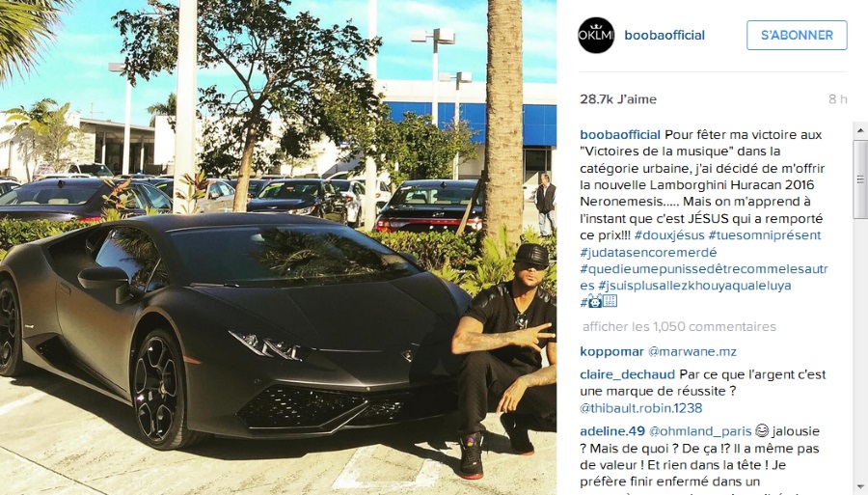Click the 8 h post timestamp
Viewport: 868px width, 495px height.
(x=837, y=99)
